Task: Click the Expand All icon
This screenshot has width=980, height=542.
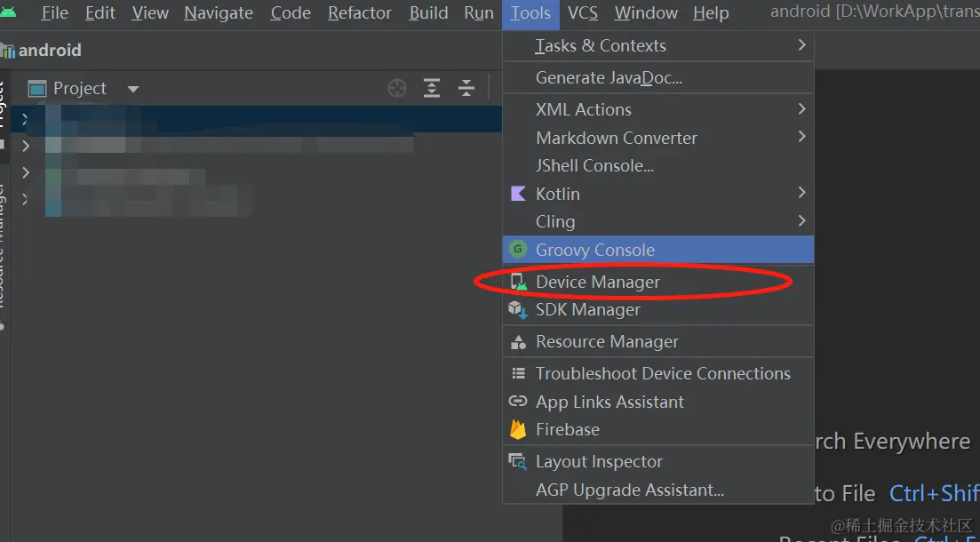Action: (432, 88)
